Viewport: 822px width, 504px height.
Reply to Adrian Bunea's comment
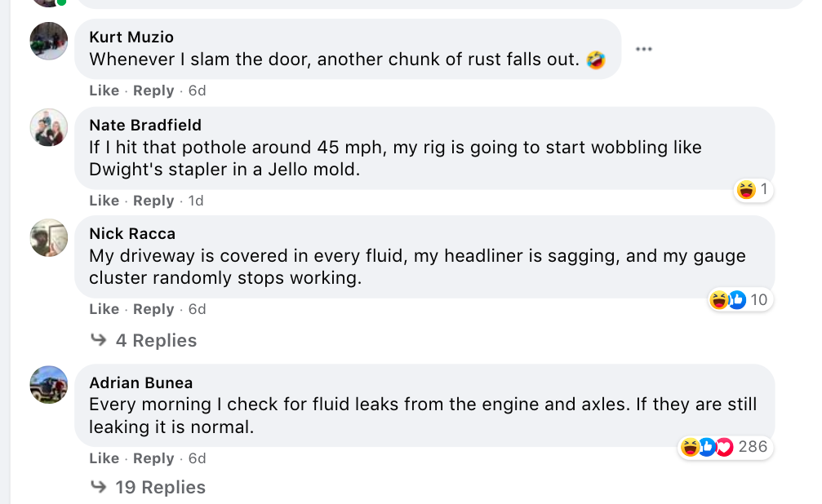[153, 458]
